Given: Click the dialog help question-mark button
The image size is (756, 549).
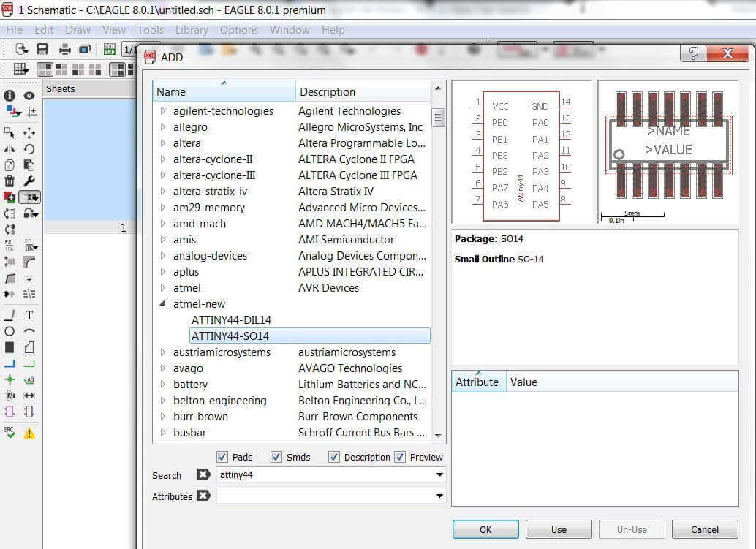Looking at the screenshot, I should pyautogui.click(x=693, y=53).
